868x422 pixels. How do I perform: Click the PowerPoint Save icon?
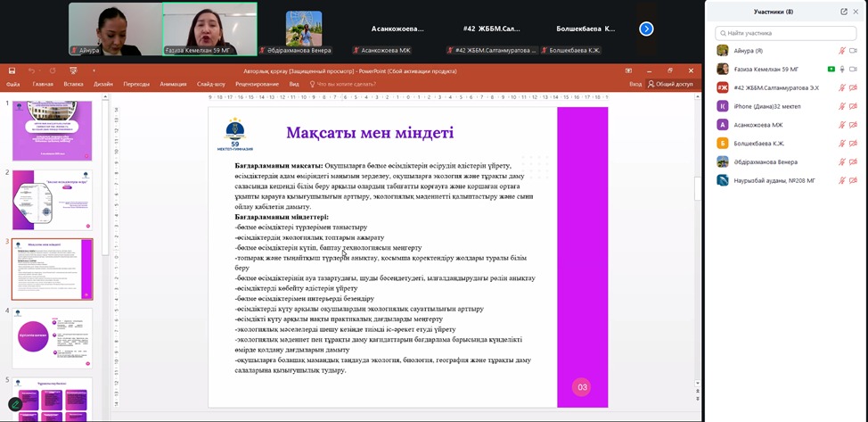click(12, 70)
